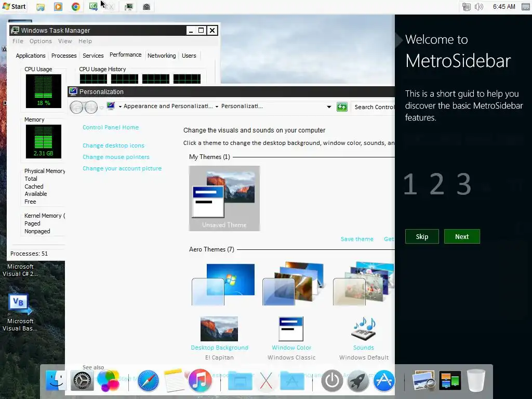Launch Windows Media Player from the taskbar
Screen dimensions: 532x399
click(x=58, y=7)
